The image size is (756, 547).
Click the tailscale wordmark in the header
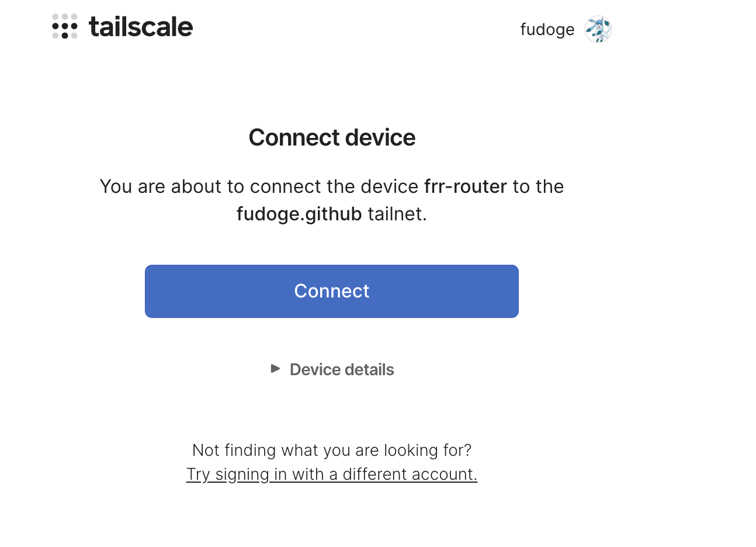tap(140, 27)
